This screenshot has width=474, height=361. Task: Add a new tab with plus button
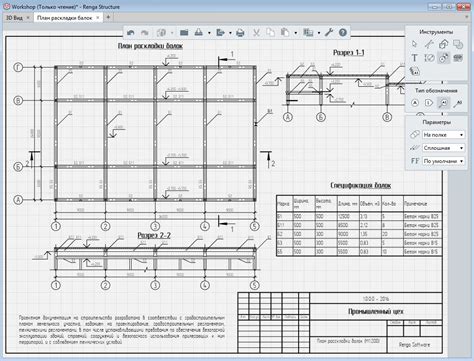tap(108, 17)
